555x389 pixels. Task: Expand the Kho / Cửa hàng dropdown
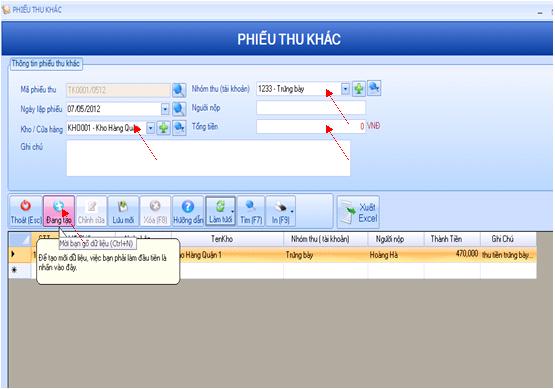(150, 128)
